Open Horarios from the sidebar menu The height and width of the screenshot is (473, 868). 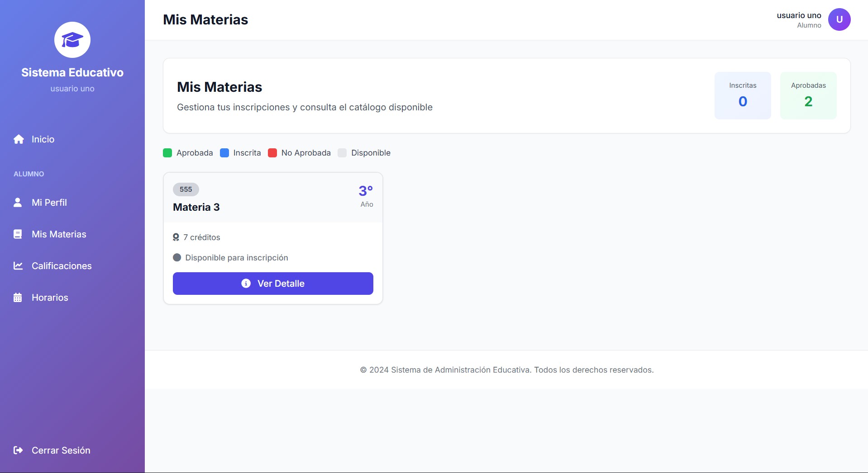click(49, 297)
